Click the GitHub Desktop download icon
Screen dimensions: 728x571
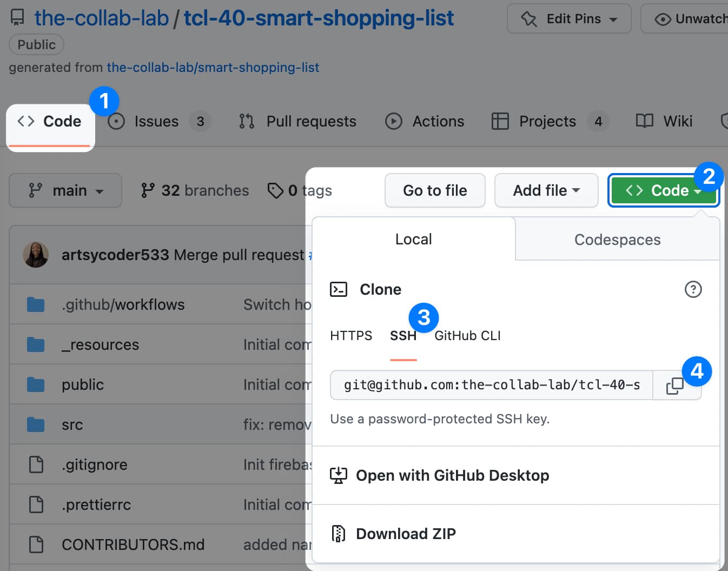[339, 475]
